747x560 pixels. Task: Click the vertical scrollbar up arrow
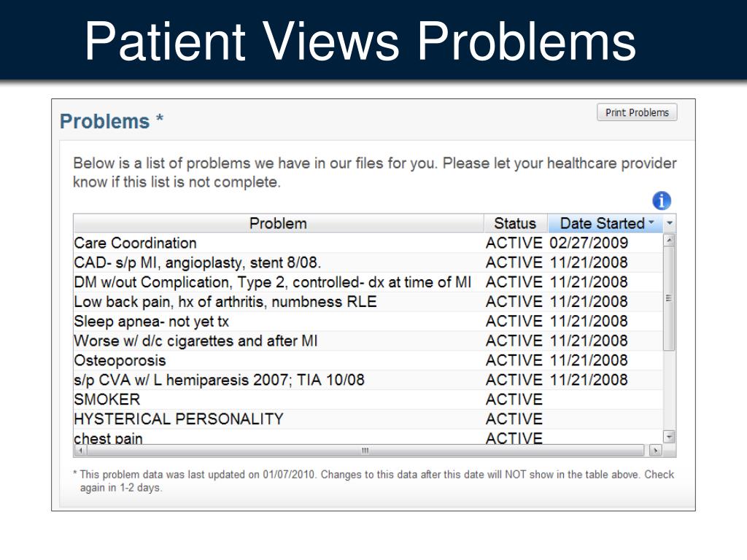[670, 241]
